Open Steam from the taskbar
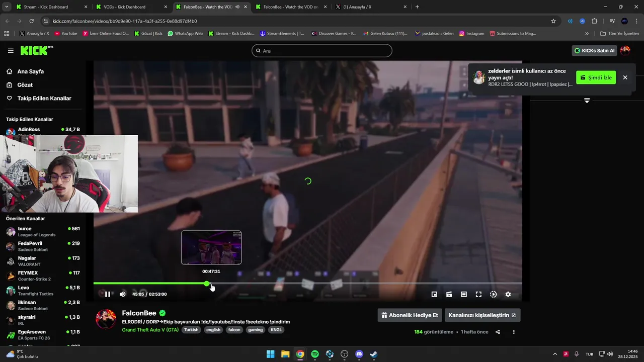Image resolution: width=644 pixels, height=362 pixels. (374, 354)
